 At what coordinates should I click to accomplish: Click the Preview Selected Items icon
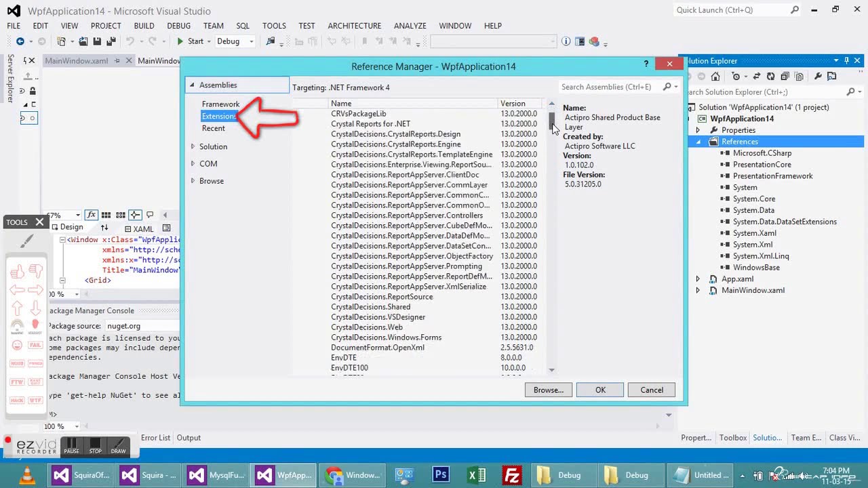click(832, 77)
